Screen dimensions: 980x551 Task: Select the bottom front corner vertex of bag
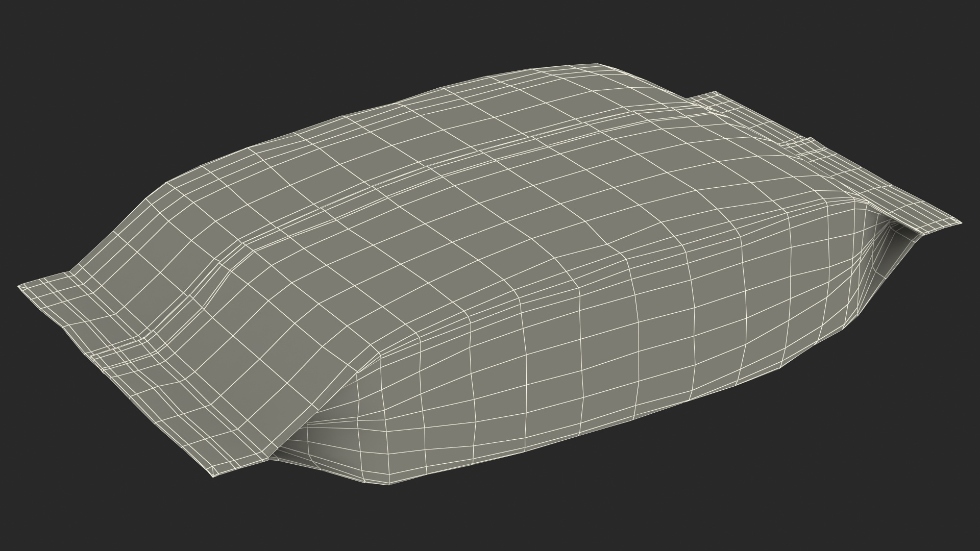[389, 484]
